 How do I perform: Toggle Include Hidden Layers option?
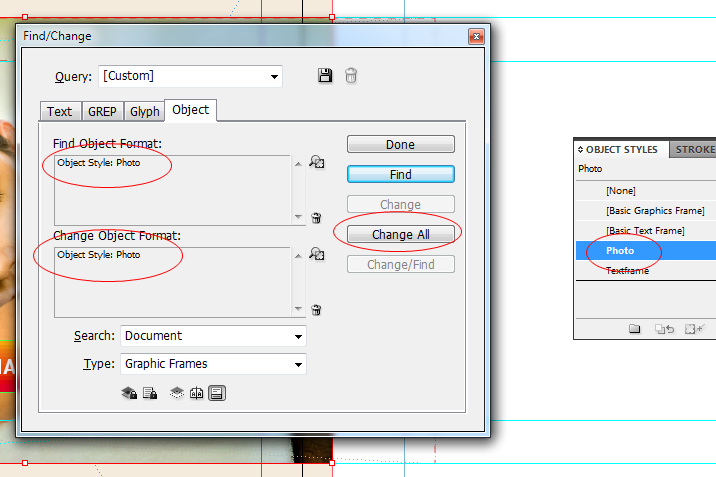pyautogui.click(x=177, y=393)
